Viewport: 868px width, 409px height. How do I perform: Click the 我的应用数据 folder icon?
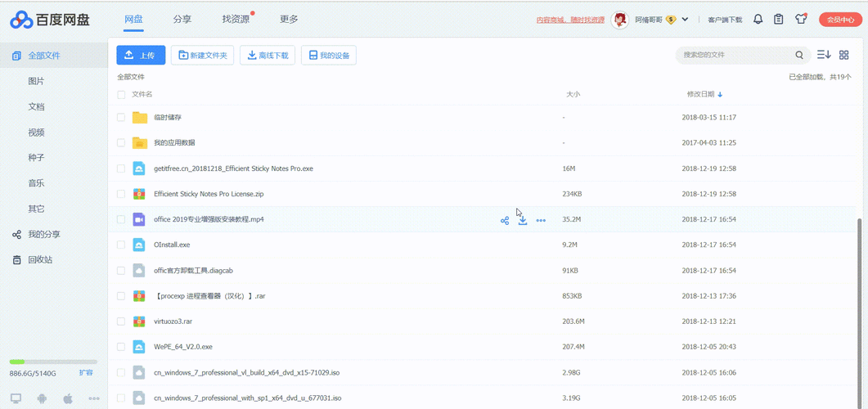click(140, 143)
